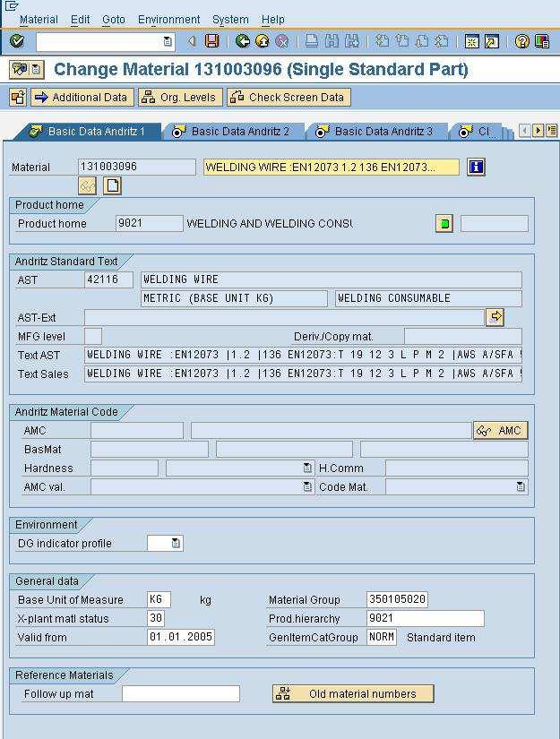Open Find using the binoculars icon

coord(332,41)
